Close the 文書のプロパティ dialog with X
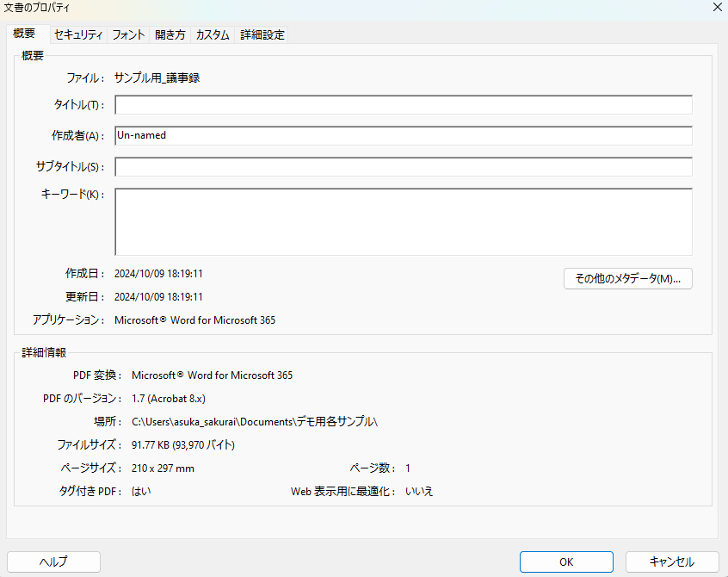Image resolution: width=728 pixels, height=577 pixels. tap(717, 7)
